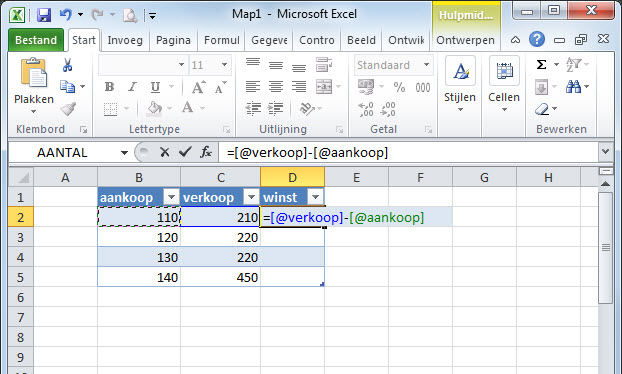Switch to the Invoeg ribbon tab

click(125, 40)
